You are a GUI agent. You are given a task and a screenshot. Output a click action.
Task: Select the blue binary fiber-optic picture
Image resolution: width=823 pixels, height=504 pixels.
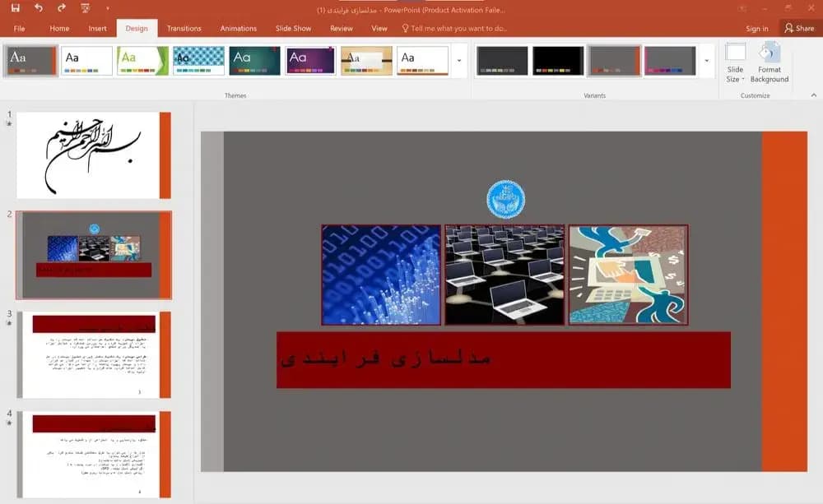[x=382, y=275]
